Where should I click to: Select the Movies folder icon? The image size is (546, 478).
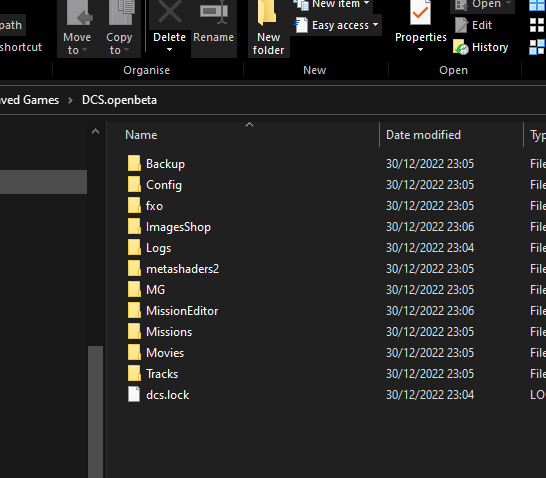coord(134,352)
